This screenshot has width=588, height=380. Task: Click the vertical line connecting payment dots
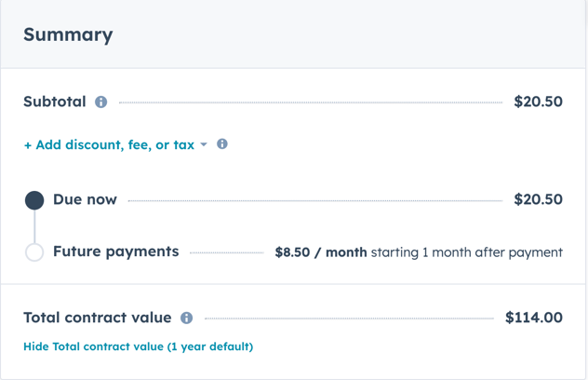34,226
